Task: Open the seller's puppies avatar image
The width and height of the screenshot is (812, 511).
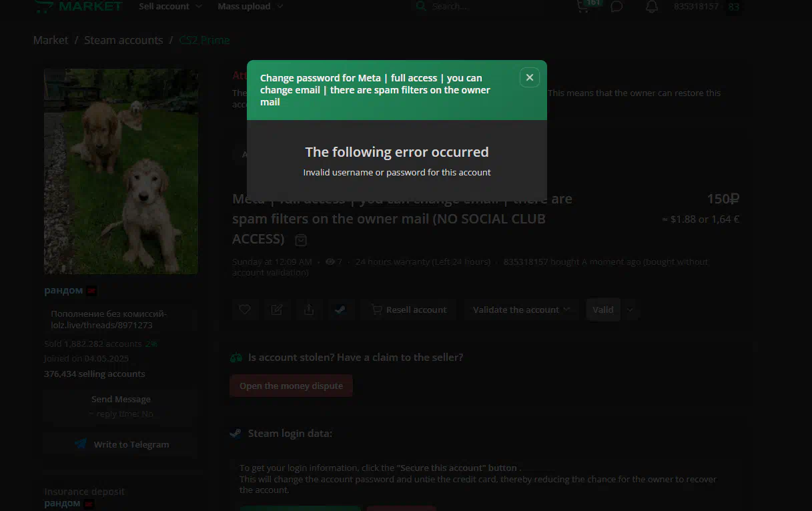Action: pos(121,171)
